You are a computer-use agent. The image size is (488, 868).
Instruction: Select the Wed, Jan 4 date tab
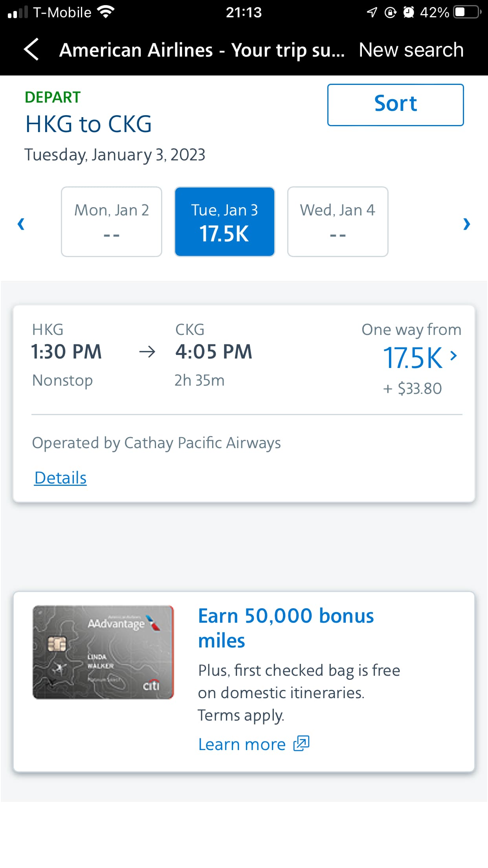pyautogui.click(x=338, y=222)
